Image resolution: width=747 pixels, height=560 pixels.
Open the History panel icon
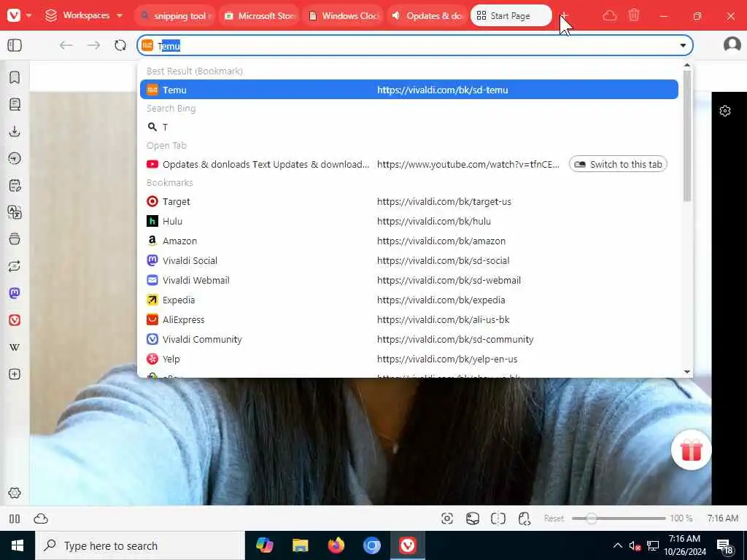[15, 158]
